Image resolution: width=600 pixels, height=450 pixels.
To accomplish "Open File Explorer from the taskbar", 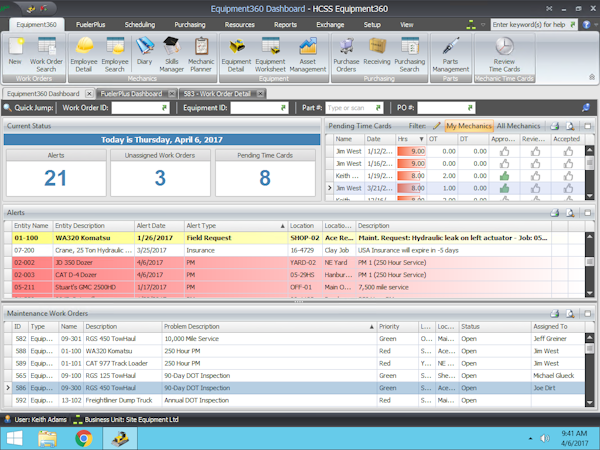I will click(47, 439).
